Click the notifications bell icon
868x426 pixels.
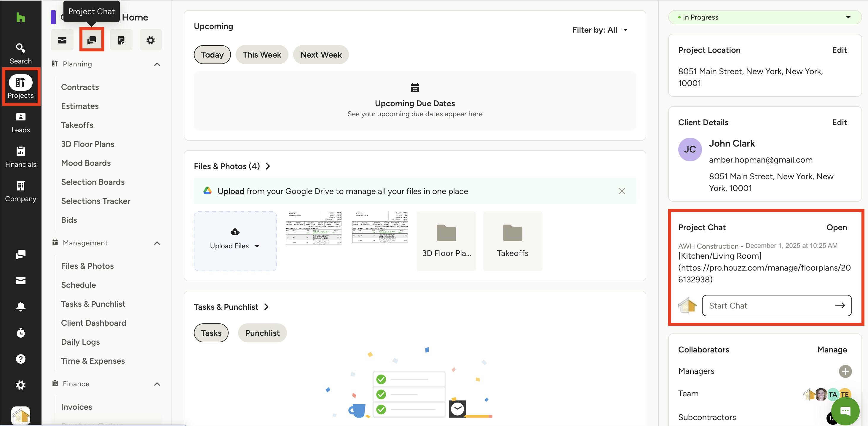point(20,306)
